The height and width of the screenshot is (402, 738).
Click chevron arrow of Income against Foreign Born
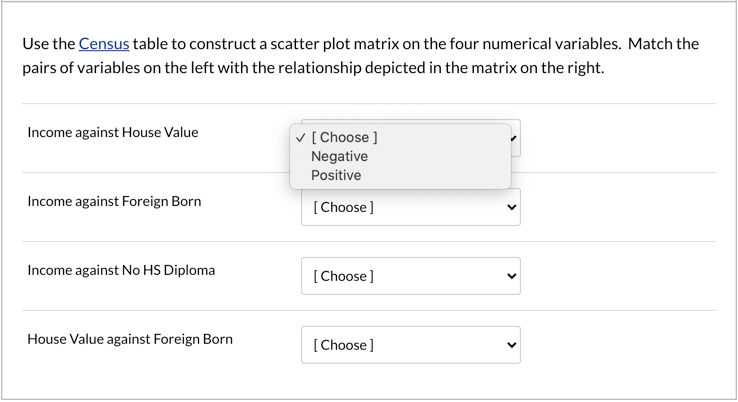512,208
